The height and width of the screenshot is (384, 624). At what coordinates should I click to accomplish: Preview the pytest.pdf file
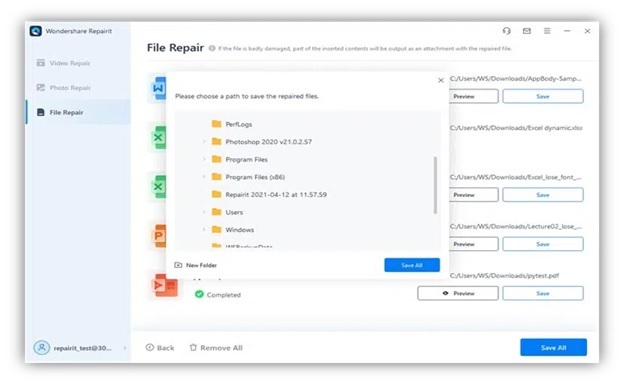point(458,293)
